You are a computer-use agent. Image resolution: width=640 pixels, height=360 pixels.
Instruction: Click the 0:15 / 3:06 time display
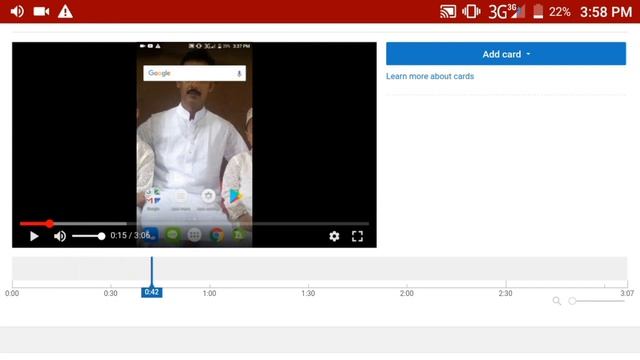[x=130, y=236]
